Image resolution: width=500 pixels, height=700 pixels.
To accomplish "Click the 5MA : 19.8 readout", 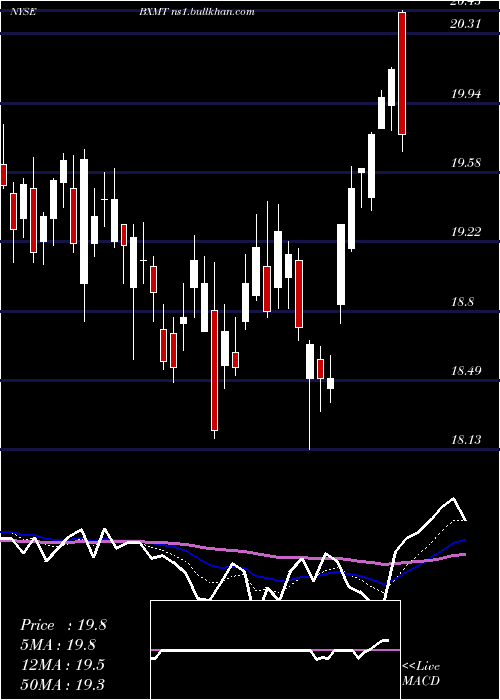I will [58, 645].
